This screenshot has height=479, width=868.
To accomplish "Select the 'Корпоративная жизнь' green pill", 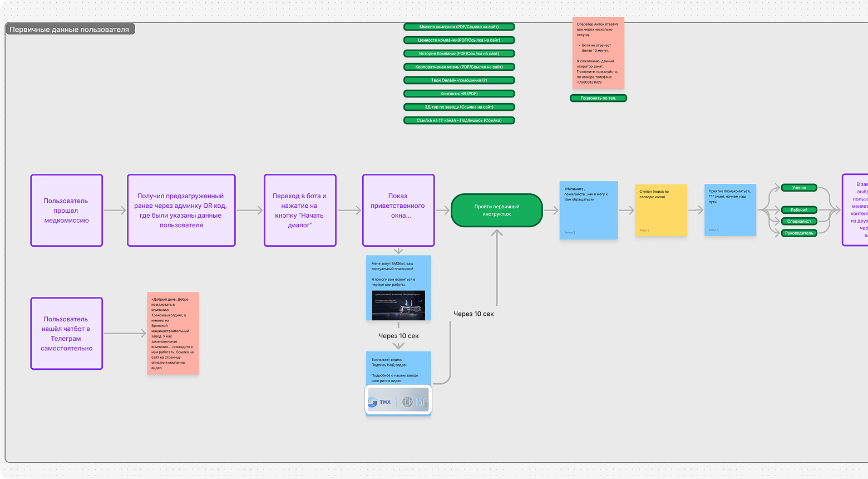I will [459, 67].
